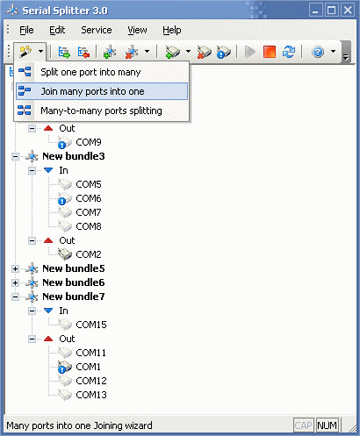
Task: Click the COM6 port icon with info badge
Action: pyautogui.click(x=65, y=199)
